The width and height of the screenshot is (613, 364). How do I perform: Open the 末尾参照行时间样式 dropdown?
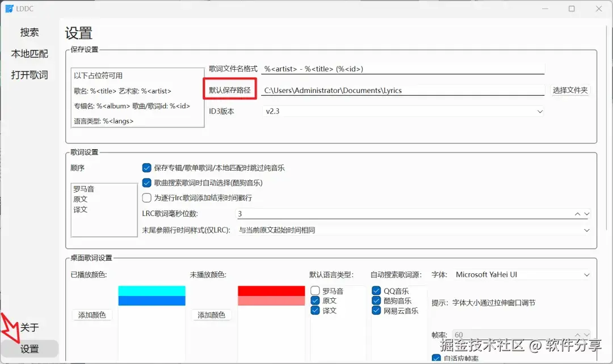click(x=414, y=230)
